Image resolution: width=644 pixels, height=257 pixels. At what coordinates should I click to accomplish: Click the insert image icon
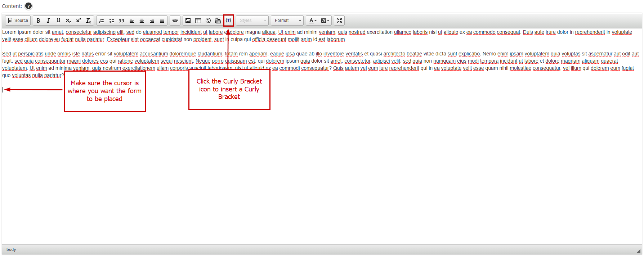coord(188,21)
